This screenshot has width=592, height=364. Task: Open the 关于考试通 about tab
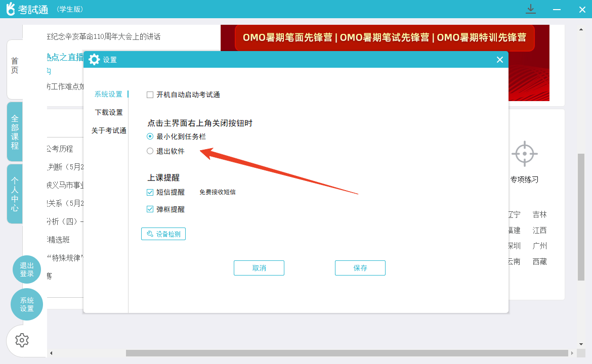tap(108, 130)
